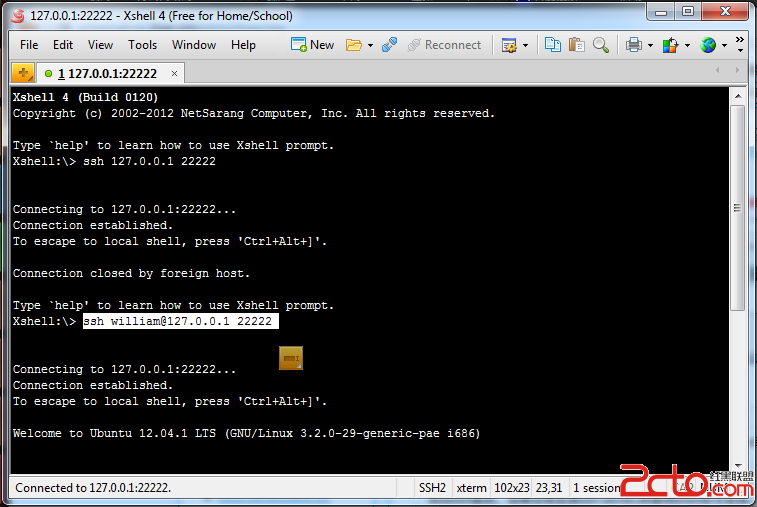
Task: Open the Tools menu
Action: click(x=142, y=45)
